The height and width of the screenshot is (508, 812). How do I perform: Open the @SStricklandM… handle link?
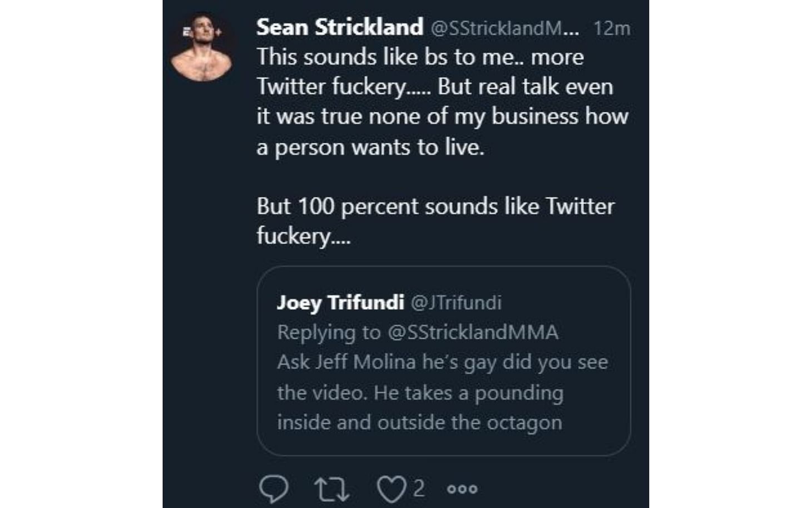[504, 28]
